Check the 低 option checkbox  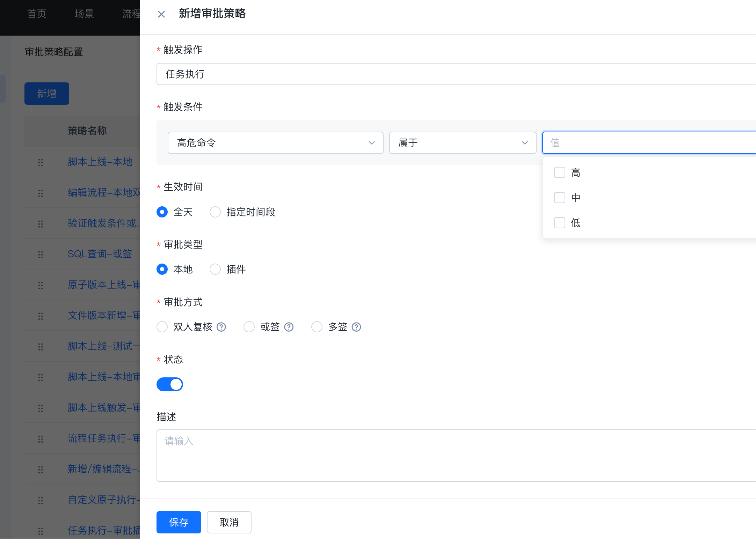559,223
